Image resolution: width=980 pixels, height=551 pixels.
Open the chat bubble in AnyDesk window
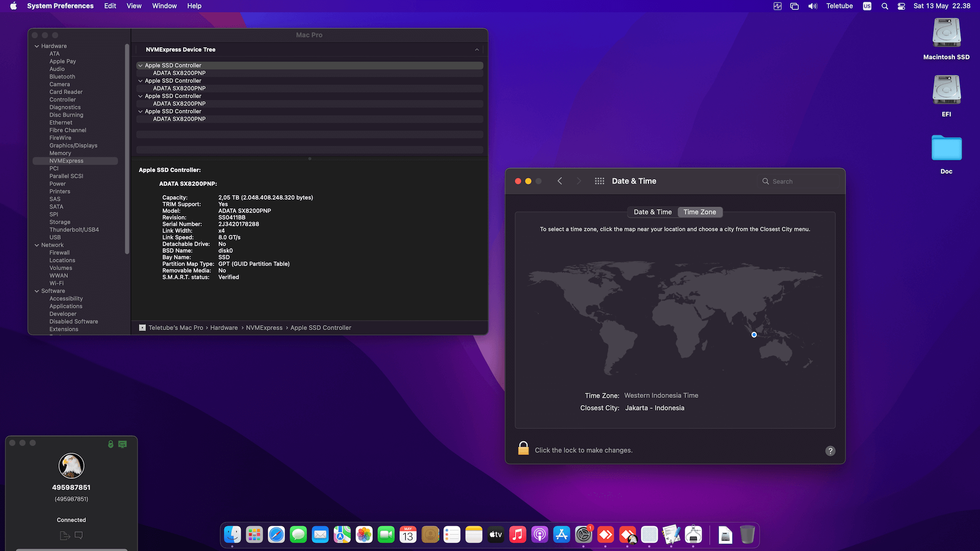79,535
